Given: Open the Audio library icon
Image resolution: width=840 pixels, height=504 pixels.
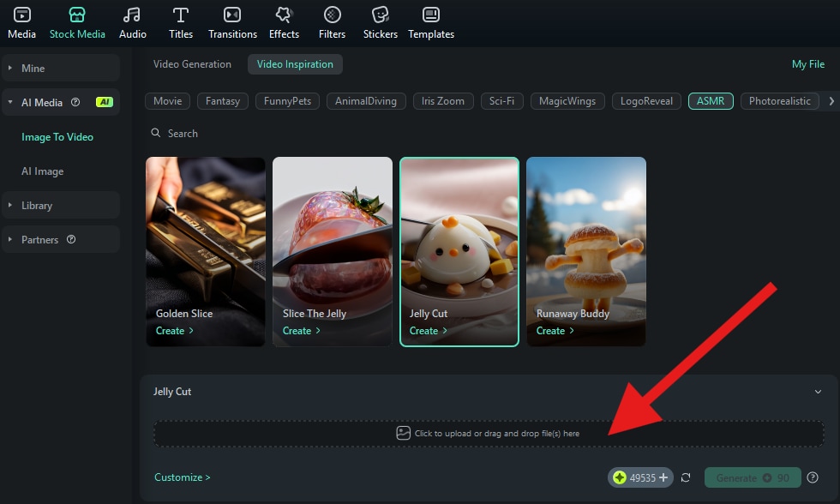Looking at the screenshot, I should [132, 15].
